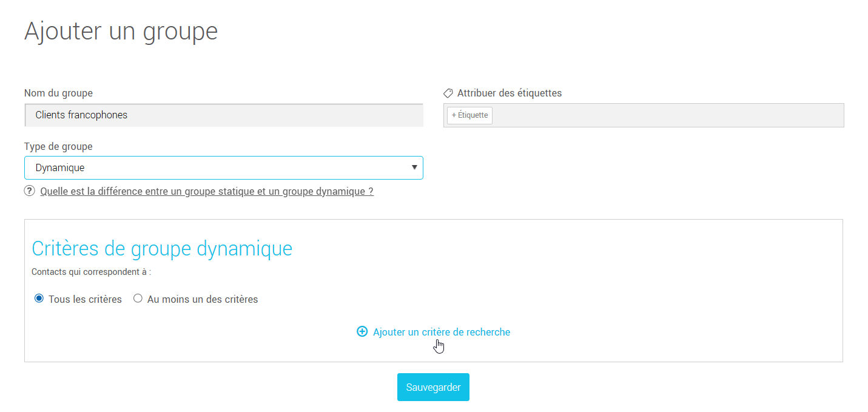The image size is (868, 412).
Task: Click the plus-circle icon to add a criterion
Action: (362, 331)
